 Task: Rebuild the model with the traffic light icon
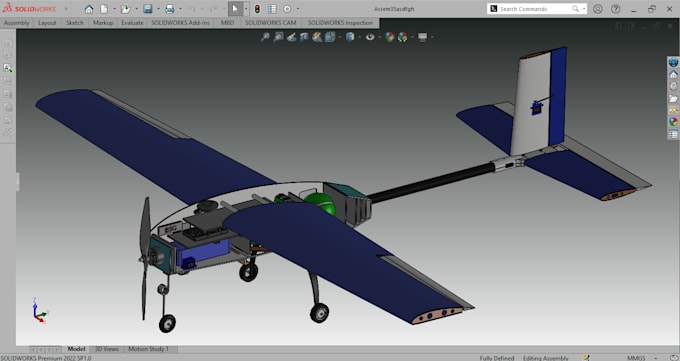[x=257, y=9]
